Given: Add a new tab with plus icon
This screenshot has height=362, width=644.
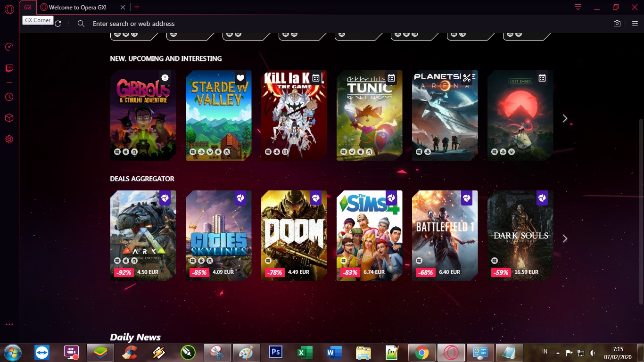Looking at the screenshot, I should (x=137, y=7).
